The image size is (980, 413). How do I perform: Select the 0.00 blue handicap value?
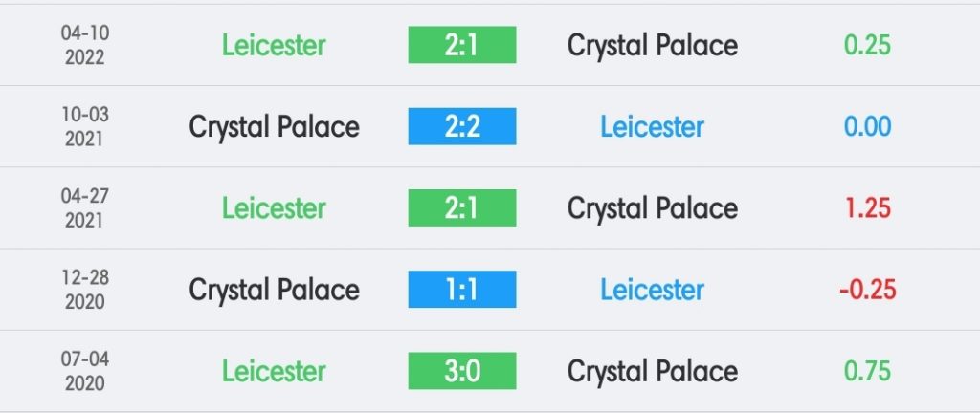point(867,126)
